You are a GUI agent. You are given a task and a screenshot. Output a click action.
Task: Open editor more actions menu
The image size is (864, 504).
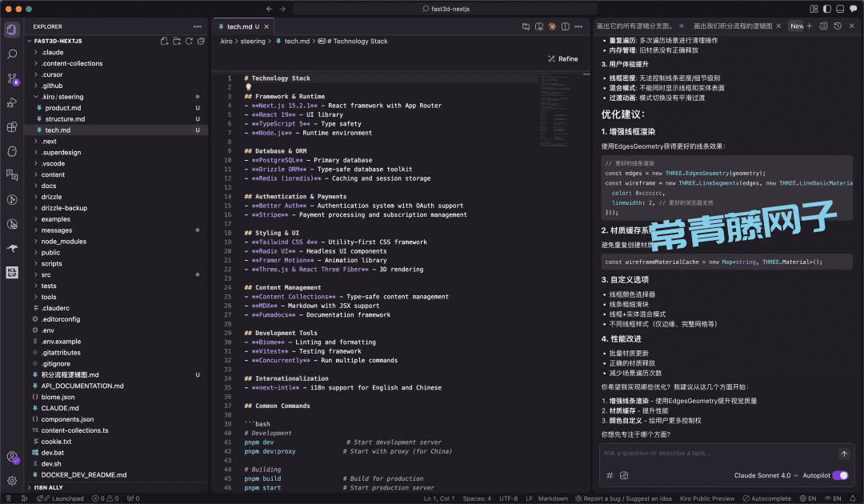coord(578,26)
